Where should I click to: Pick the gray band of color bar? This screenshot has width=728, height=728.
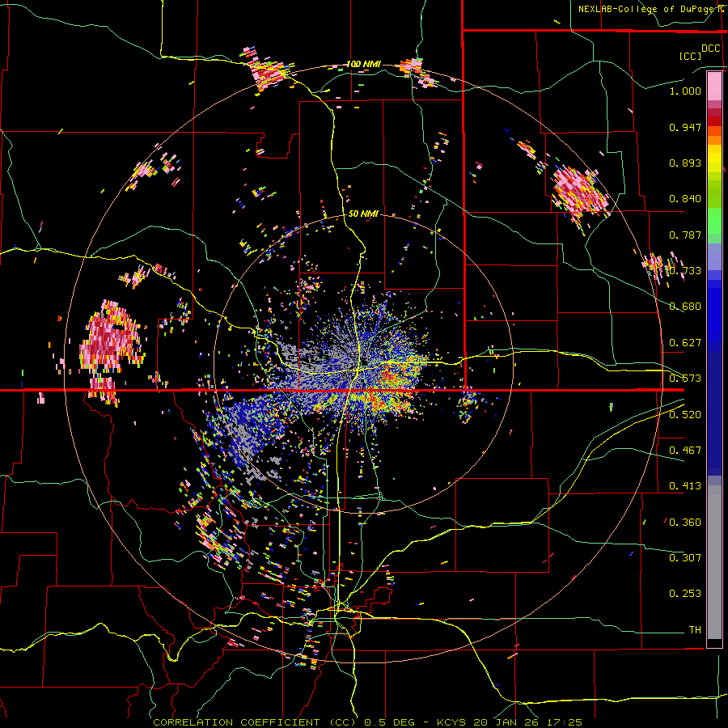[714, 562]
